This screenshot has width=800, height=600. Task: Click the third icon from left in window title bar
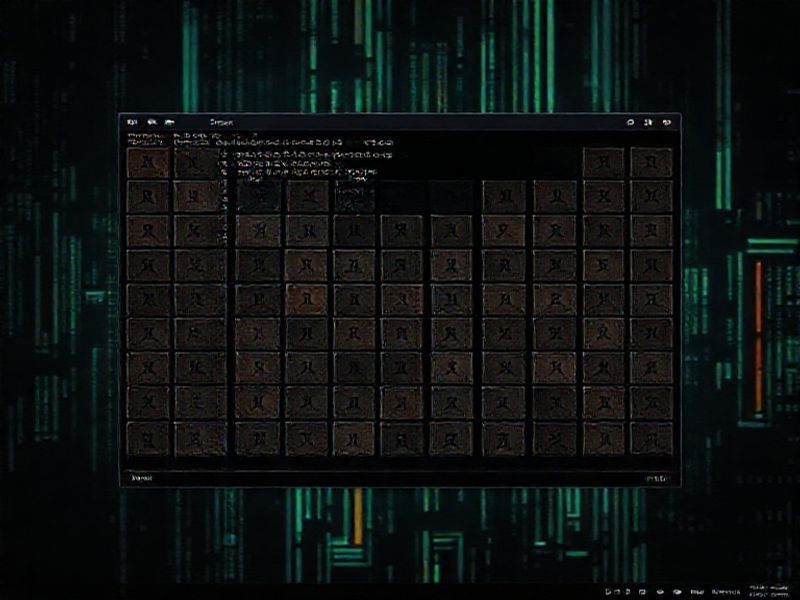point(169,122)
